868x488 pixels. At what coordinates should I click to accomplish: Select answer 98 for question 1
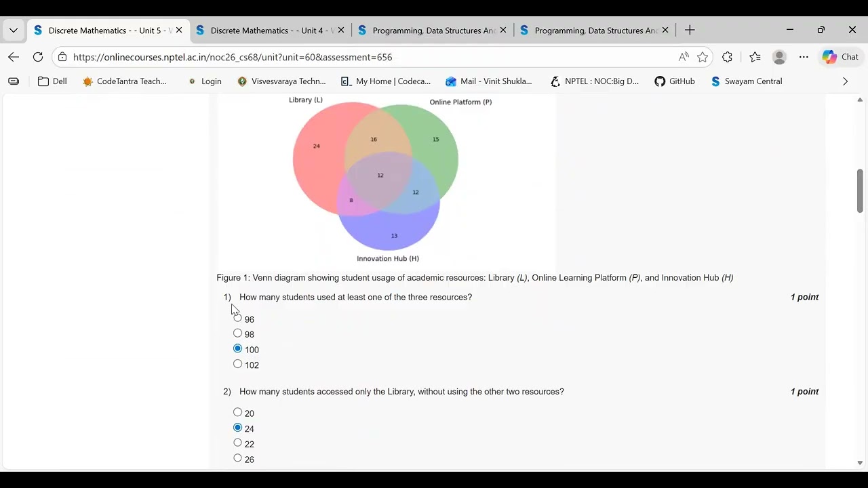pos(237,333)
